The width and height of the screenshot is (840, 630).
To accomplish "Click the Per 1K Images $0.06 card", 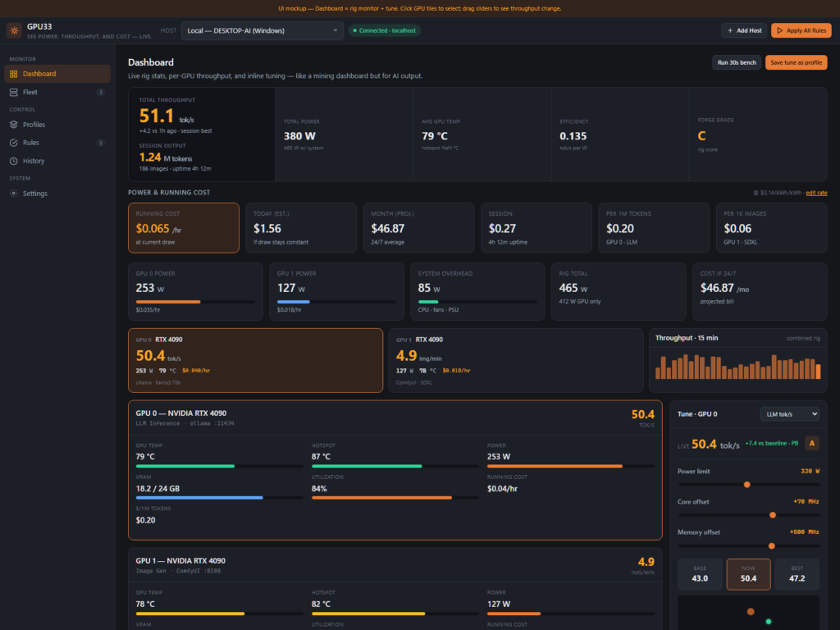I will [771, 228].
